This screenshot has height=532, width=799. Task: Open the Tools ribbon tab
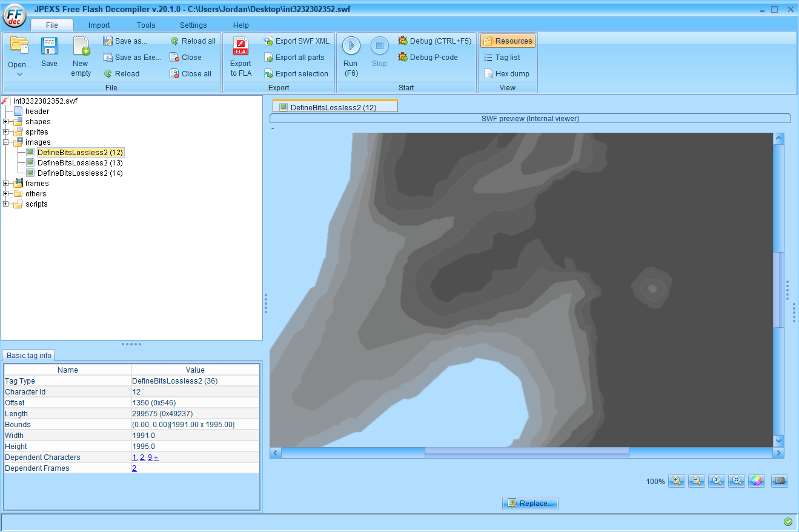pyautogui.click(x=146, y=25)
